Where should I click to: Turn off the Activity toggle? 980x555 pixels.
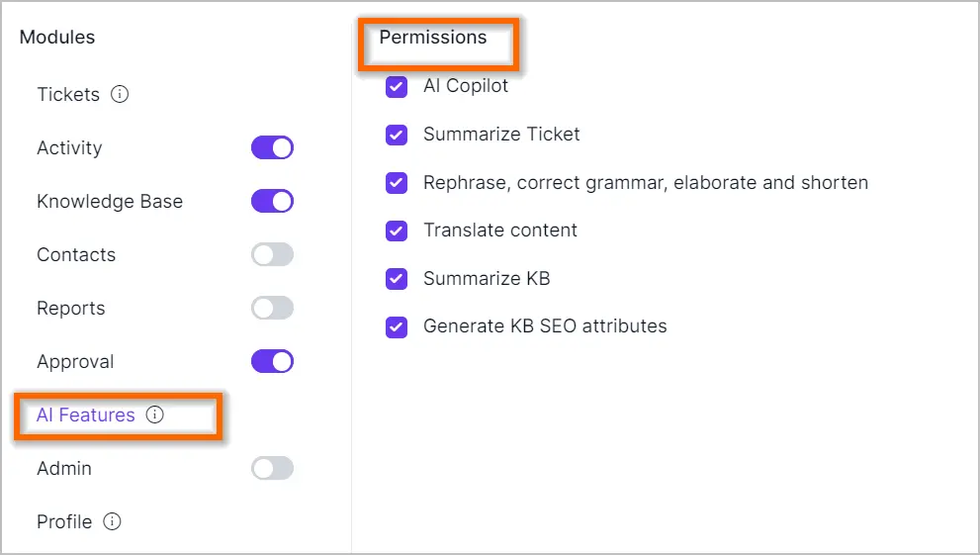point(273,147)
